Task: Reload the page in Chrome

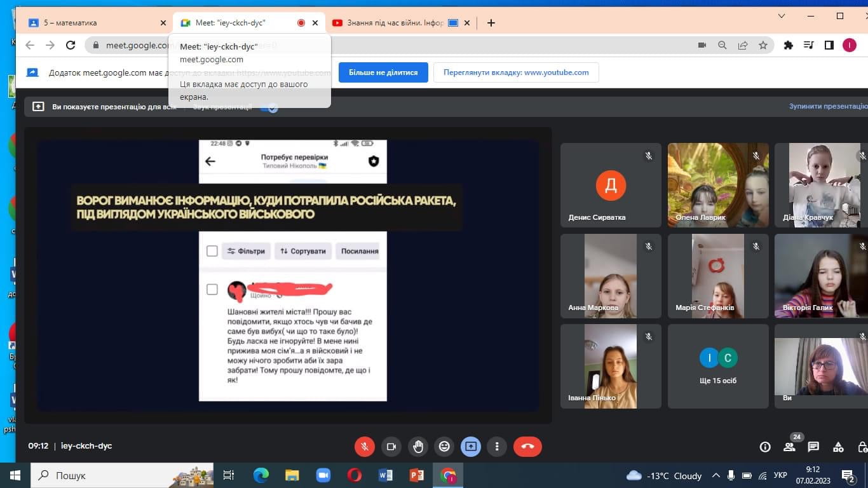Action: [x=71, y=45]
